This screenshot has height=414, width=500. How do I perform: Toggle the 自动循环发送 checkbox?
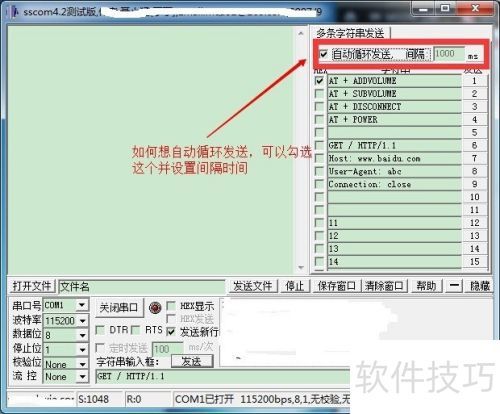[323, 54]
